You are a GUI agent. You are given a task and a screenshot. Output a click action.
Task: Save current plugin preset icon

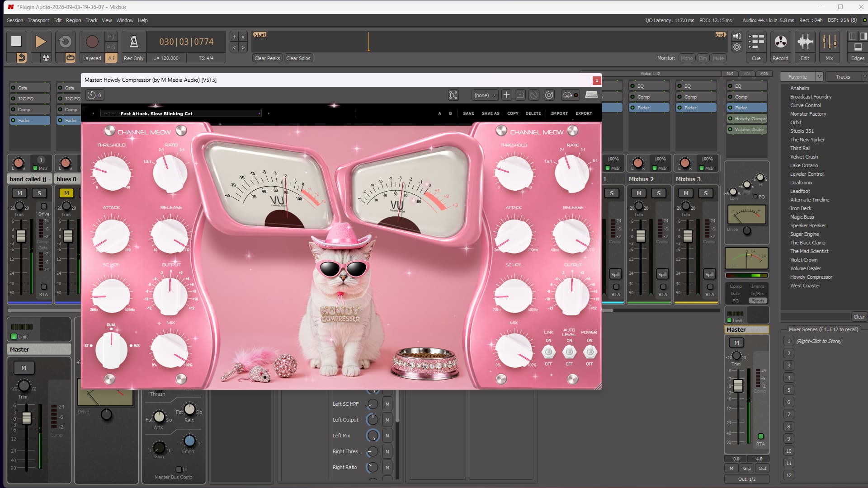coord(520,95)
